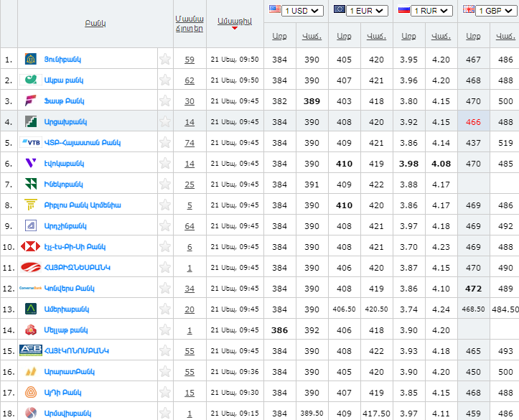Viewport: 519px width, 420px height.
Task: Open the 1 EUR currency dropdown
Action: coord(367,11)
